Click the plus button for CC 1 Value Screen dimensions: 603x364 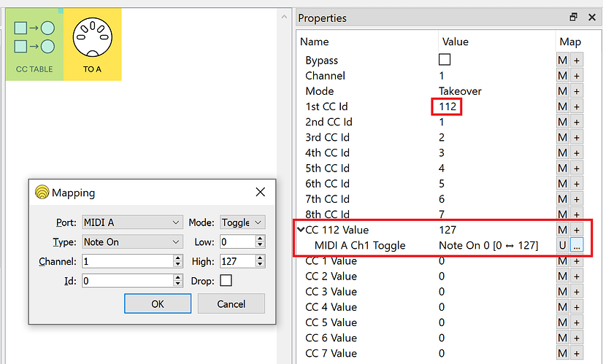tap(576, 261)
